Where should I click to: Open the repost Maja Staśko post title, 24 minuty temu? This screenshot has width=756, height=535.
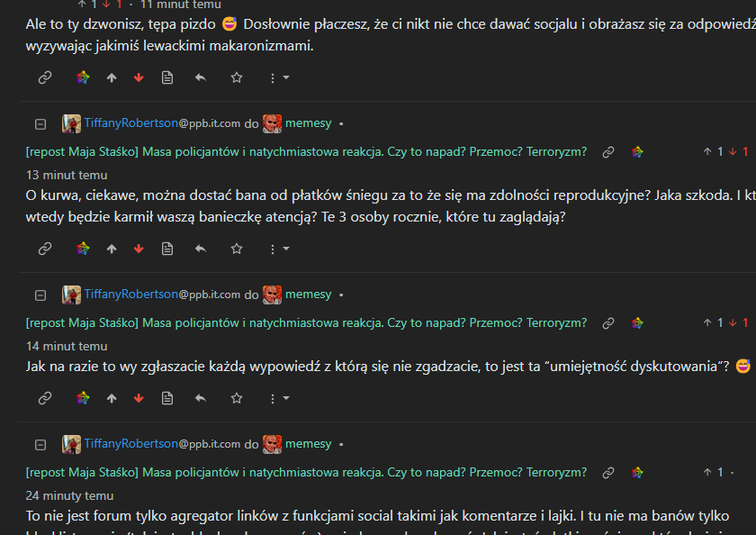(x=306, y=472)
